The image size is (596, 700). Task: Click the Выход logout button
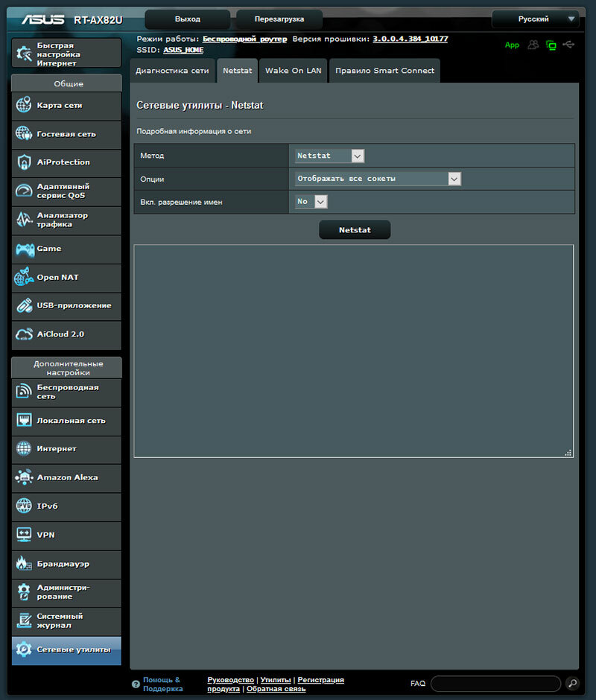pyautogui.click(x=188, y=19)
